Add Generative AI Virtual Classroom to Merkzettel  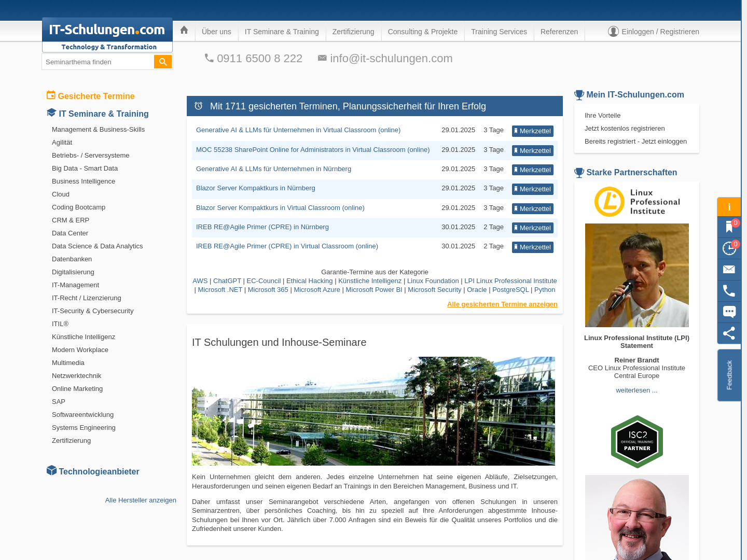(533, 131)
